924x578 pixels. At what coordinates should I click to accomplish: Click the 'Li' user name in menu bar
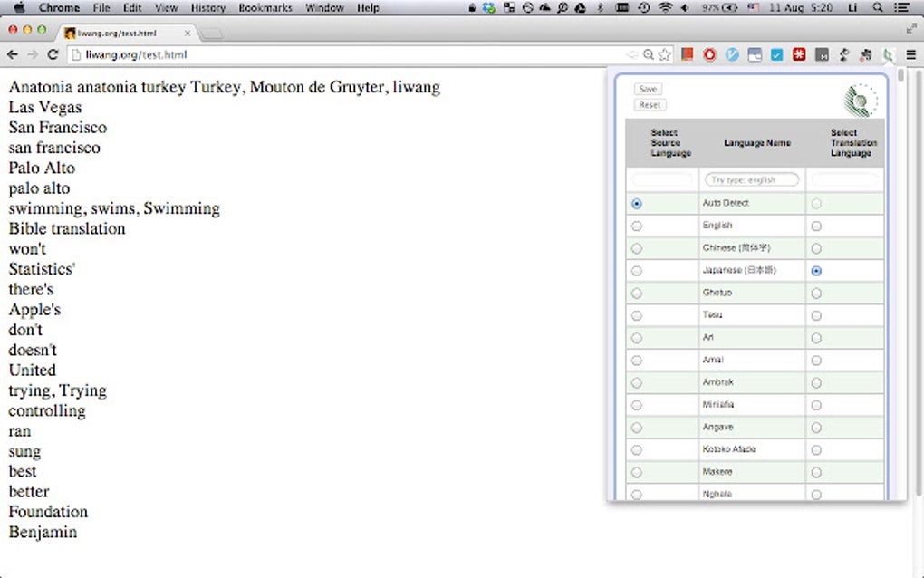(852, 7)
